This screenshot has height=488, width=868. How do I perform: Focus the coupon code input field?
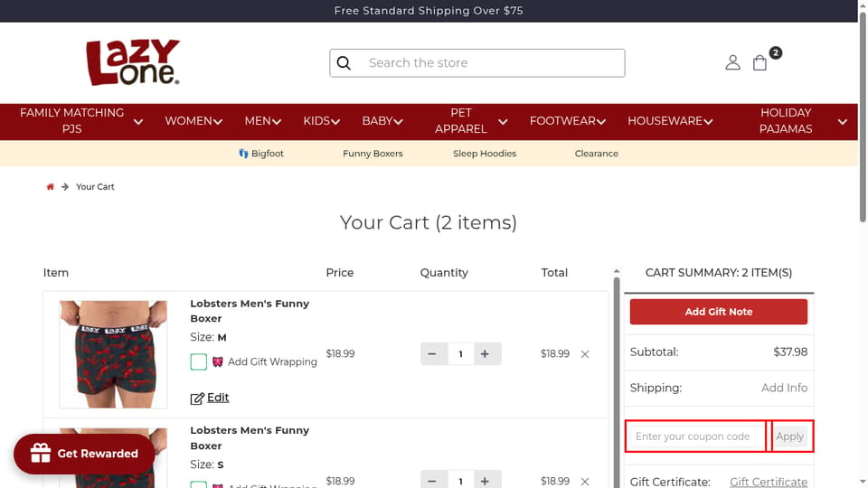click(697, 436)
